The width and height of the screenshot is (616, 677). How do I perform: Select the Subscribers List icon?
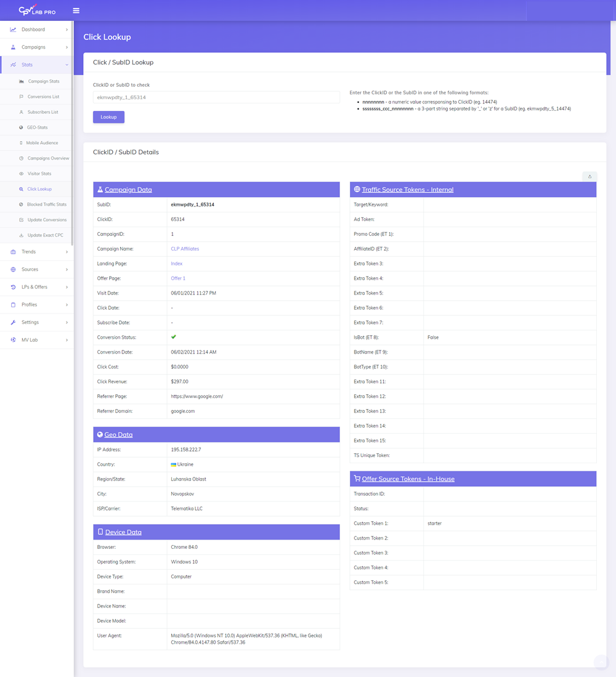click(x=20, y=111)
